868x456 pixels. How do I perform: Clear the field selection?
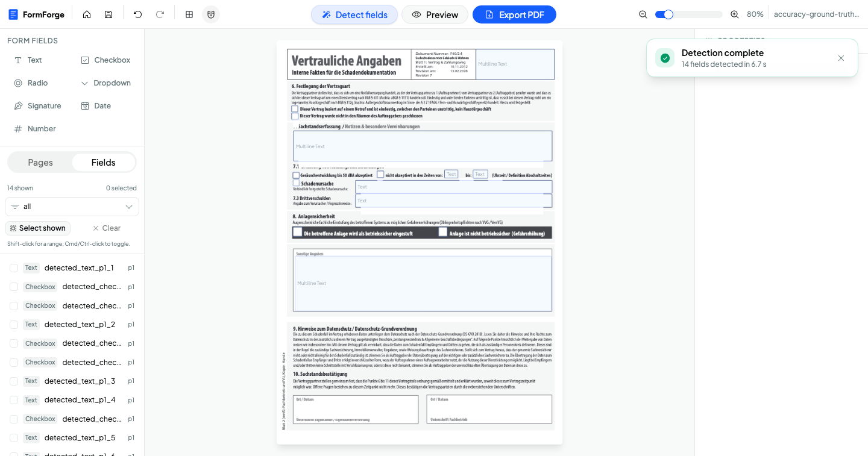point(107,228)
